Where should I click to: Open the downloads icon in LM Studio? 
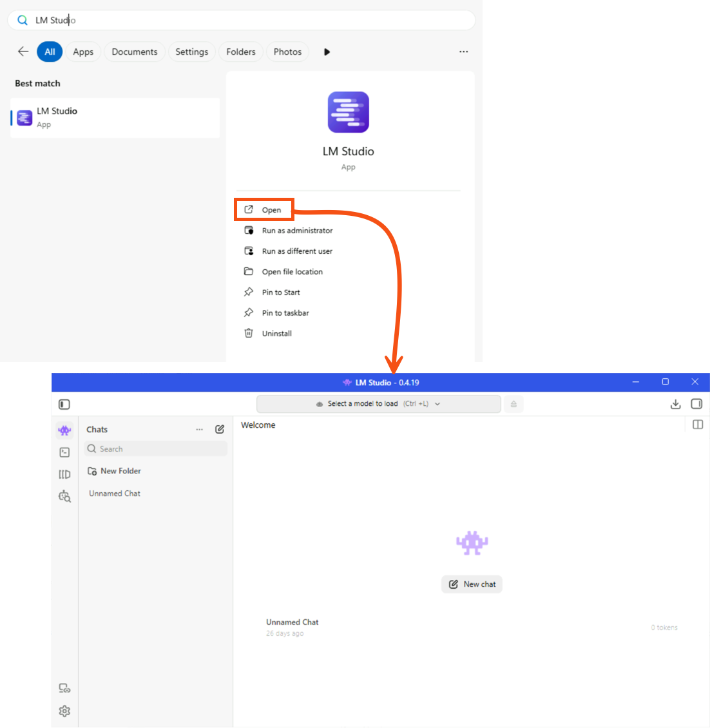pos(676,404)
